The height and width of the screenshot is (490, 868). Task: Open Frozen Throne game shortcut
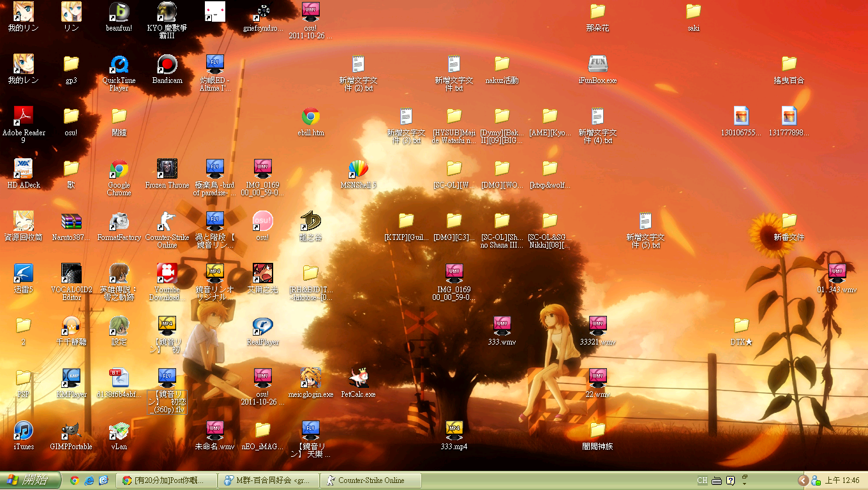[167, 168]
